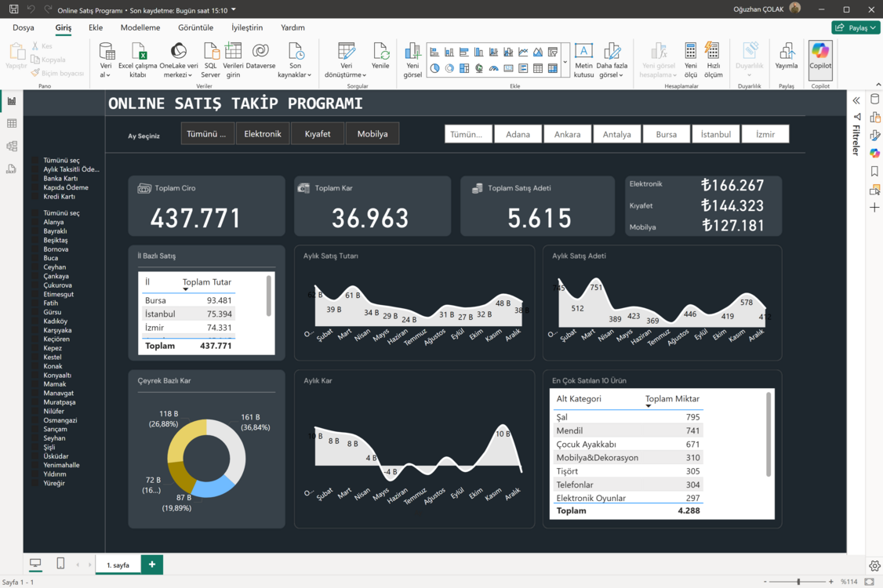The height and width of the screenshot is (588, 883).
Task: Insert a gauge visual from gallery
Action: coord(493,68)
